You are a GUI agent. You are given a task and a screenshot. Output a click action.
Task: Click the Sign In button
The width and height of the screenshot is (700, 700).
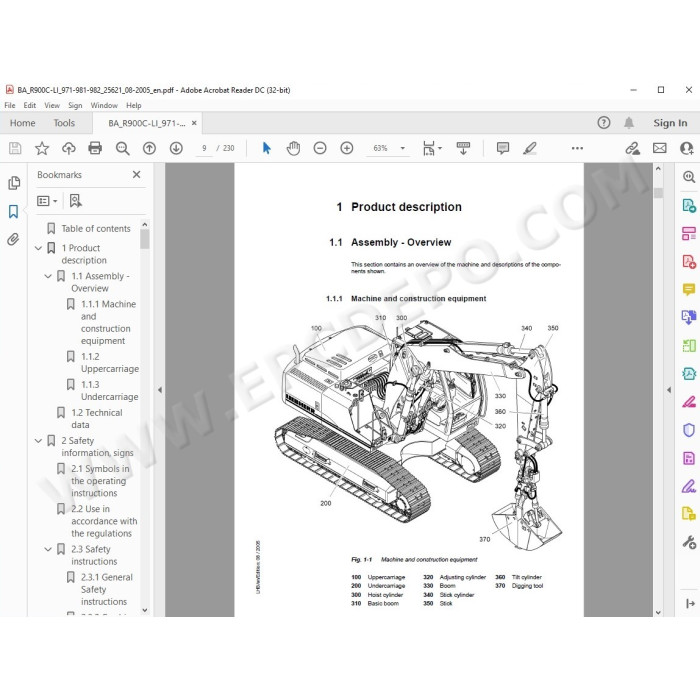[670, 123]
